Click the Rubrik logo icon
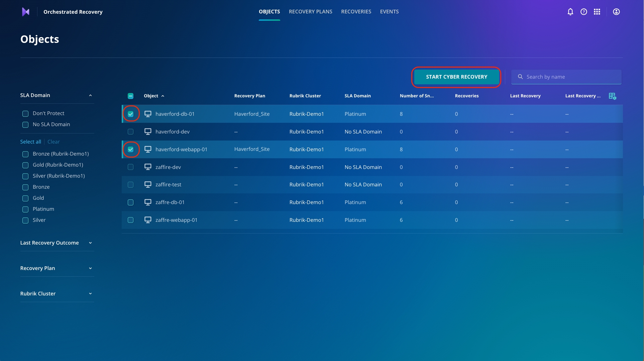This screenshot has height=361, width=644. 26,12
